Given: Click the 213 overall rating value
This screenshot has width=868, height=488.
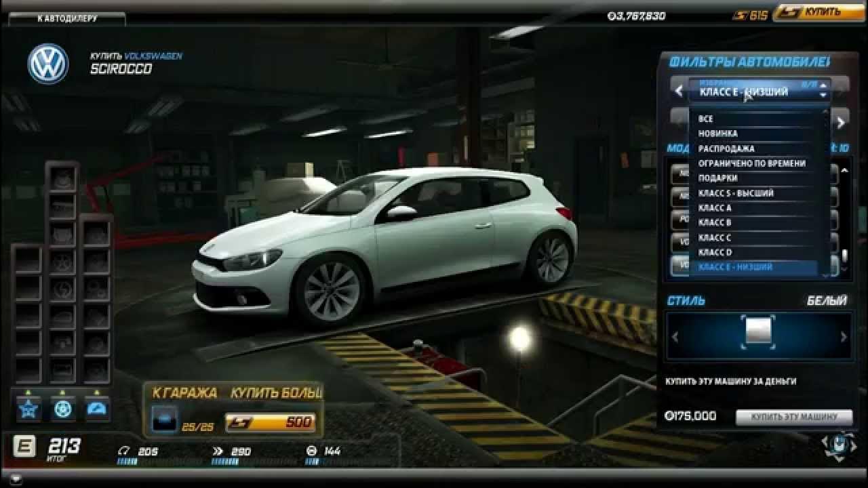Looking at the screenshot, I should tap(64, 446).
